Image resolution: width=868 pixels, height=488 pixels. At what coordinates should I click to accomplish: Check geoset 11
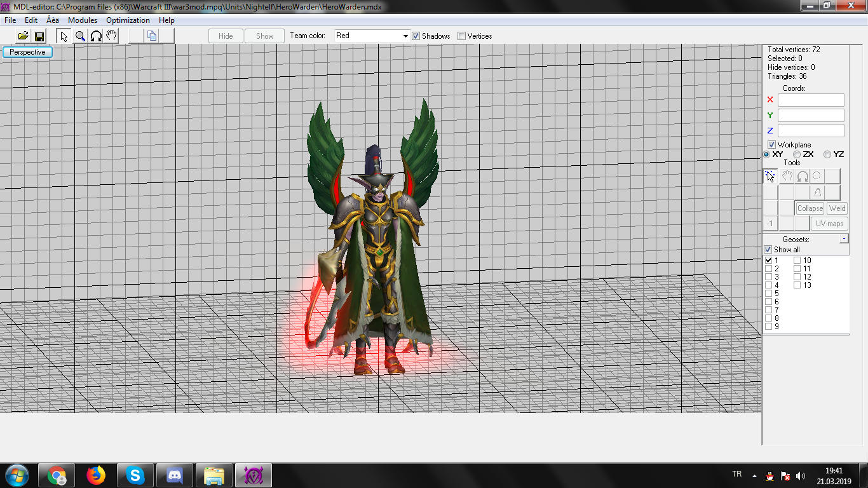(797, 269)
